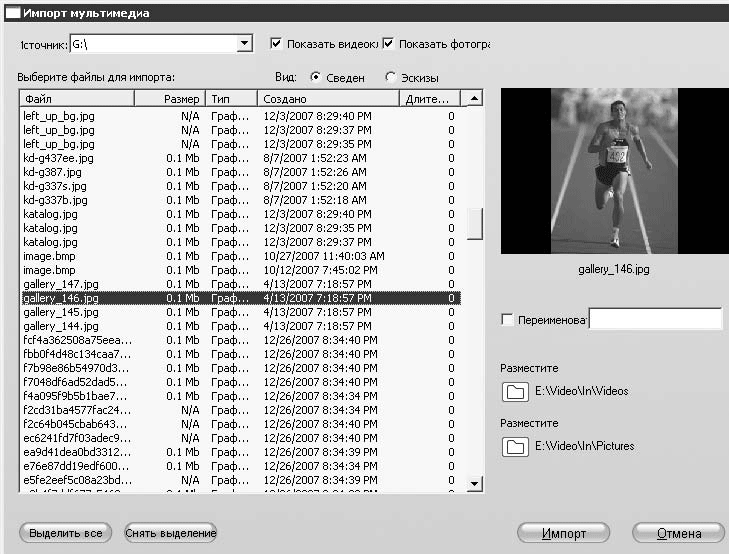This screenshot has width=729, height=554.
Task: Open the Источник drive dropdown
Action: 244,44
